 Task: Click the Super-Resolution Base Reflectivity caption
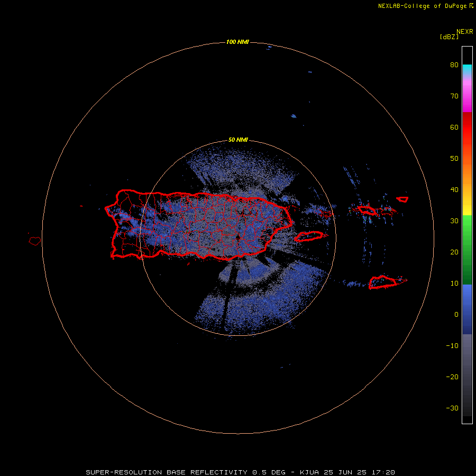click(x=240, y=472)
